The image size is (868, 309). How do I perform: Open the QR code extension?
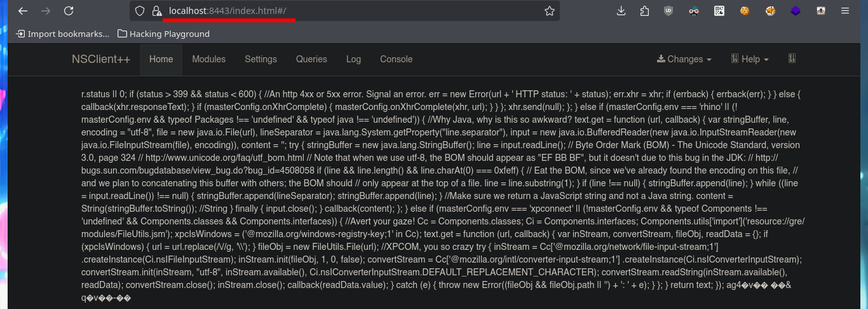719,11
